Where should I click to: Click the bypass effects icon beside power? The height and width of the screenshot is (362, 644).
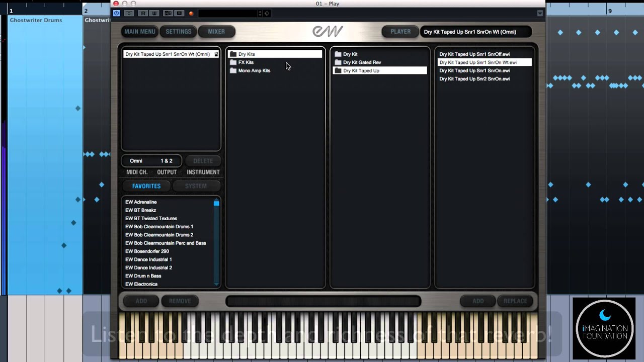point(129,13)
